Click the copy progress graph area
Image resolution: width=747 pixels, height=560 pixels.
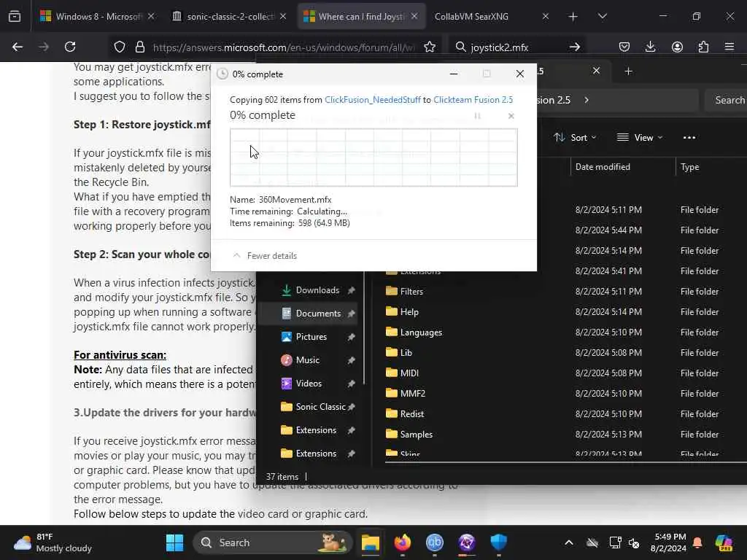click(x=373, y=157)
